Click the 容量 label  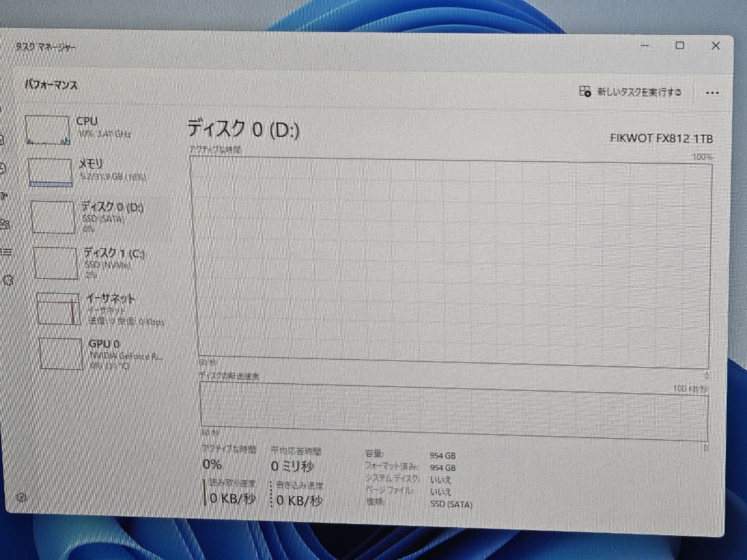tap(375, 454)
